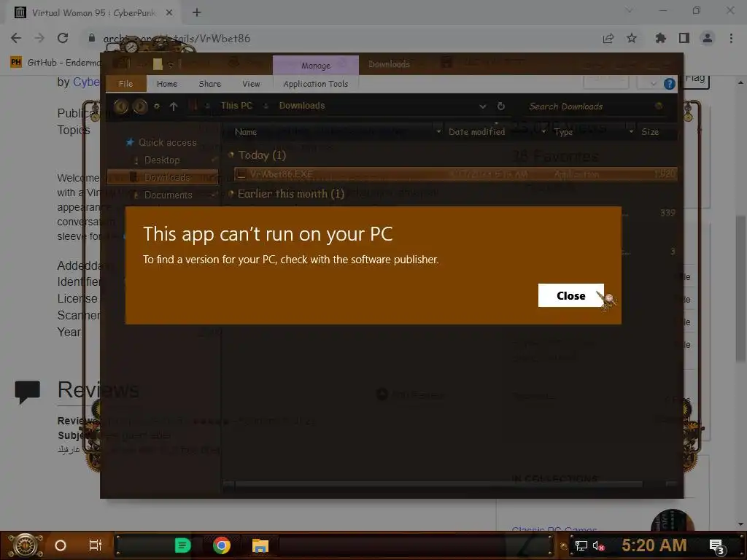Viewport: 747px width, 560px height.
Task: Open the Type column filter dropdown
Action: point(631,132)
